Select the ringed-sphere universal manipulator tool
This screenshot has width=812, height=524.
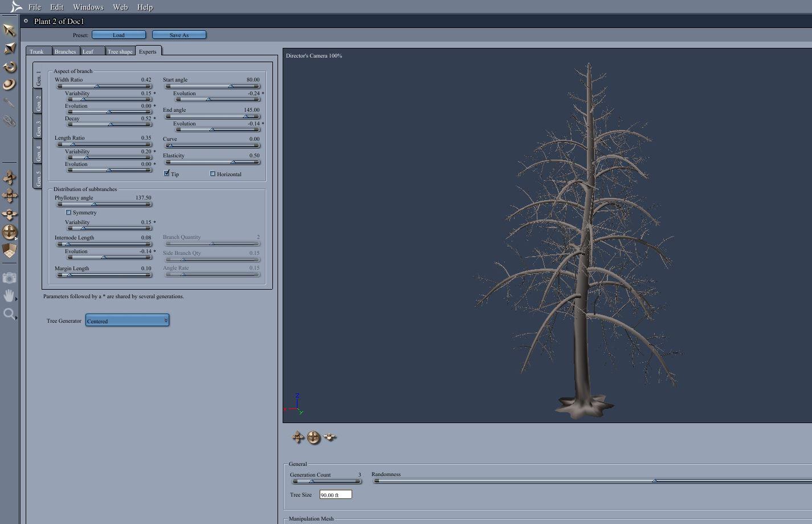[x=9, y=84]
